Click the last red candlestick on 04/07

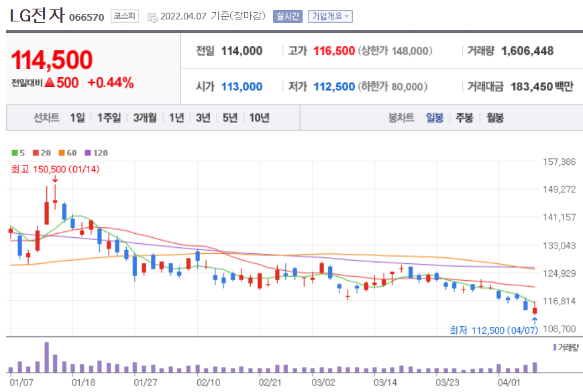coord(535,309)
